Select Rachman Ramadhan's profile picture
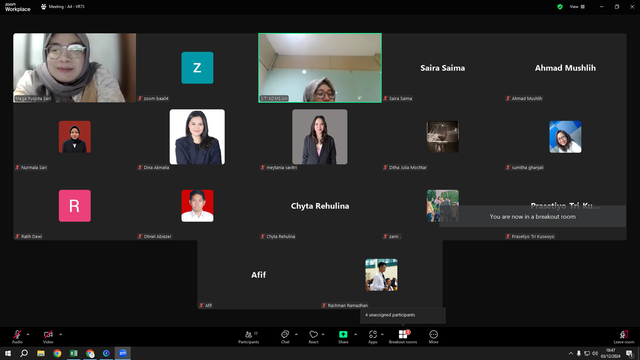 pyautogui.click(x=381, y=275)
